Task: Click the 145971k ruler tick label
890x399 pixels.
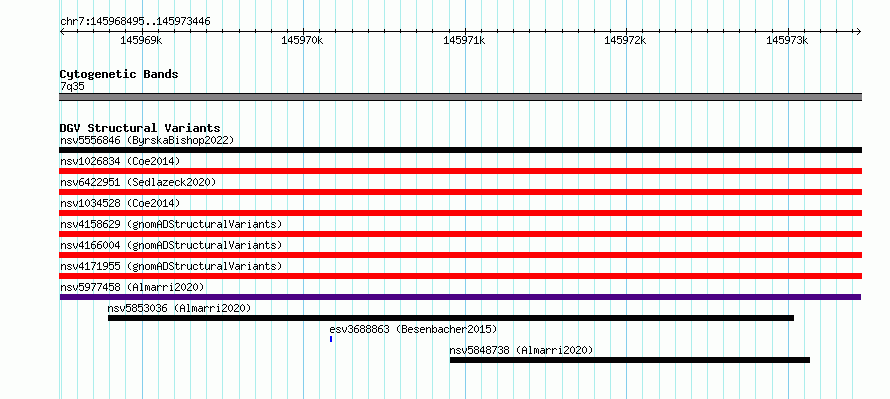Action: 464,40
